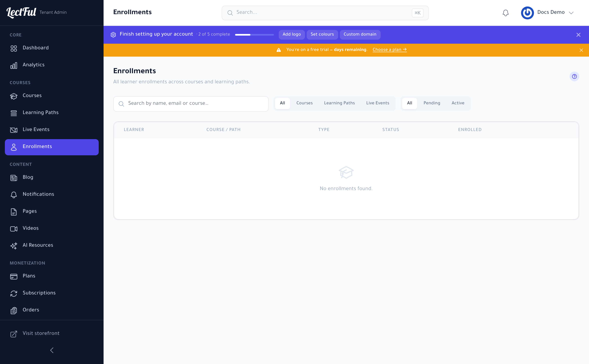Collapse the sidebar with the chevron
Image resolution: width=589 pixels, height=364 pixels.
point(52,350)
